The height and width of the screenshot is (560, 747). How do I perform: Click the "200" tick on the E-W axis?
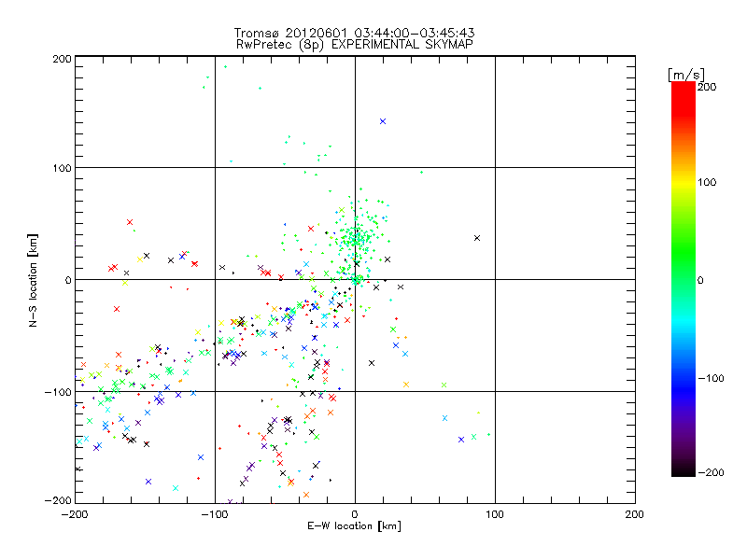(635, 514)
